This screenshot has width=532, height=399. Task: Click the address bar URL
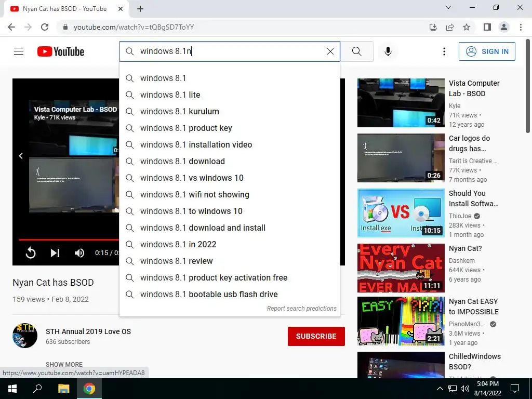(134, 27)
